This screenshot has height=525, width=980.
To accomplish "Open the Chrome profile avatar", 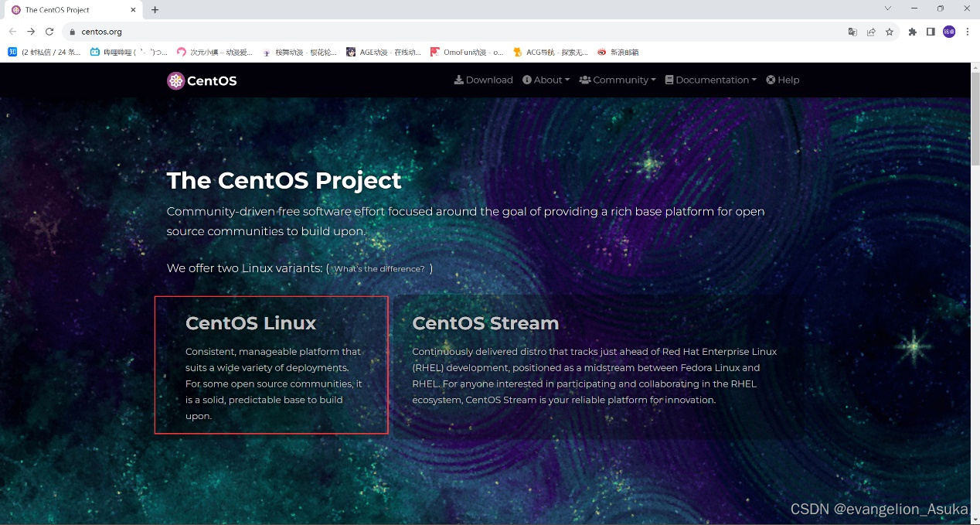I will 949,32.
